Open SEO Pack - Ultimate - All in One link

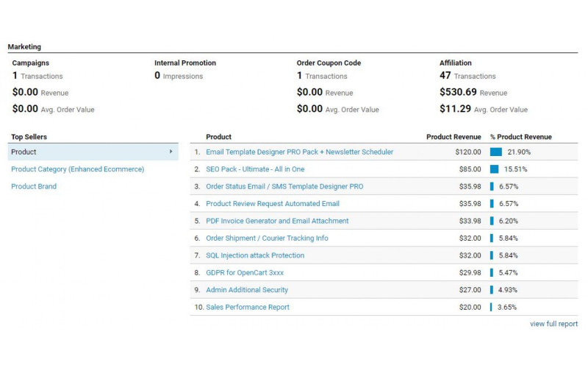point(255,169)
